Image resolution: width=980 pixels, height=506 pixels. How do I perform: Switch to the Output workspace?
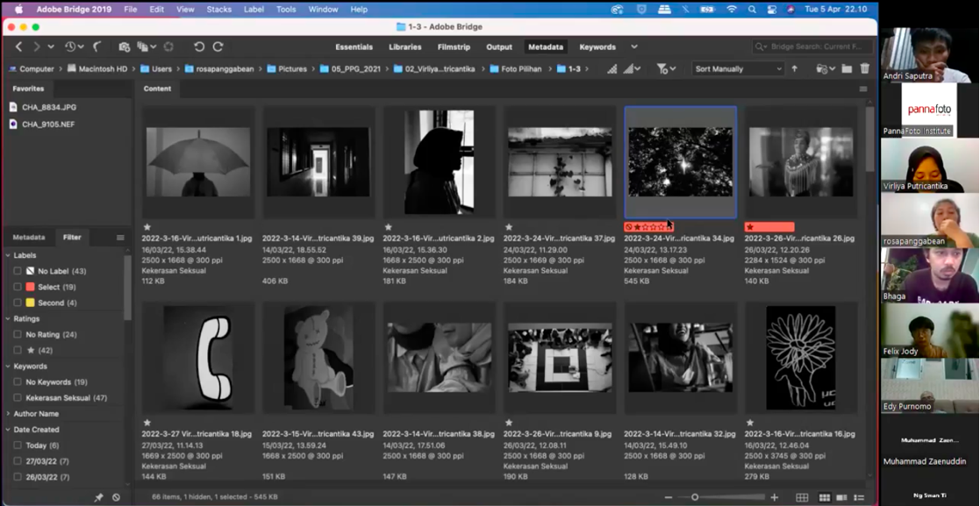coord(499,46)
